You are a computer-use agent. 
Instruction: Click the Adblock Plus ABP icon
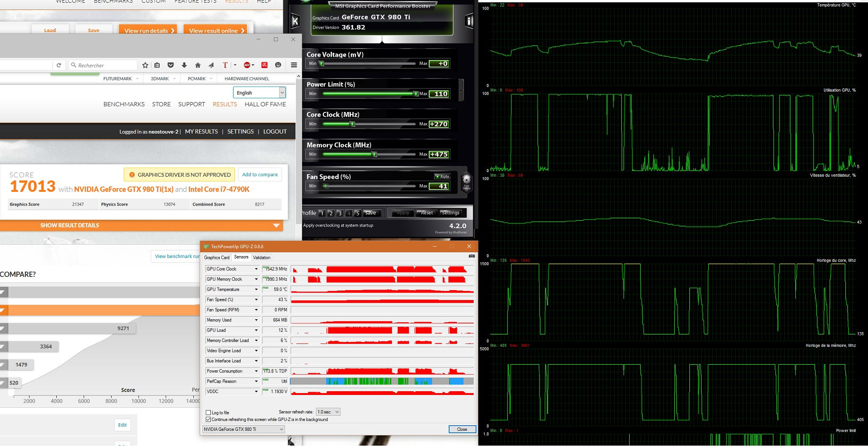[x=247, y=65]
